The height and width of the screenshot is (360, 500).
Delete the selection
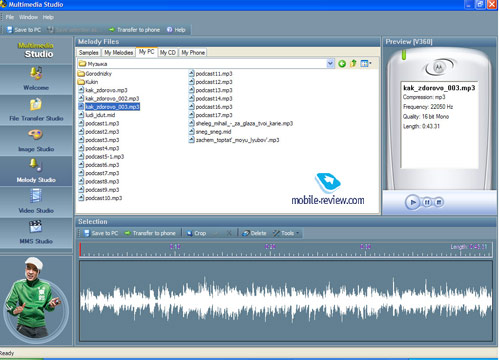click(254, 233)
